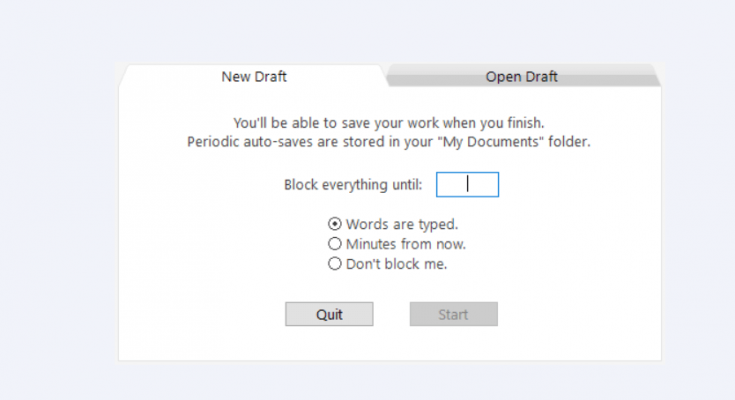Click the 'save your work when you finish' line
Image resolution: width=735 pixels, height=400 pixels.
(x=389, y=123)
